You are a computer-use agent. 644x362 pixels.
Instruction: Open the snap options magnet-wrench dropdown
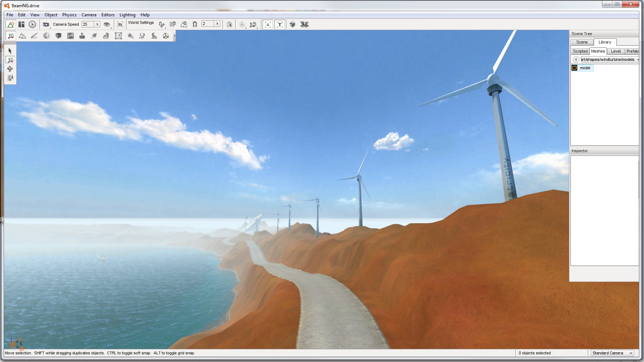(162, 24)
